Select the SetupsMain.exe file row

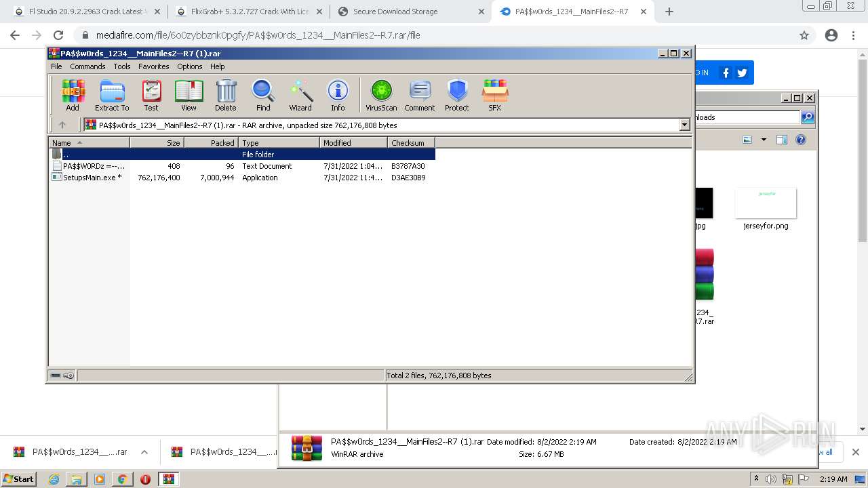click(x=242, y=178)
